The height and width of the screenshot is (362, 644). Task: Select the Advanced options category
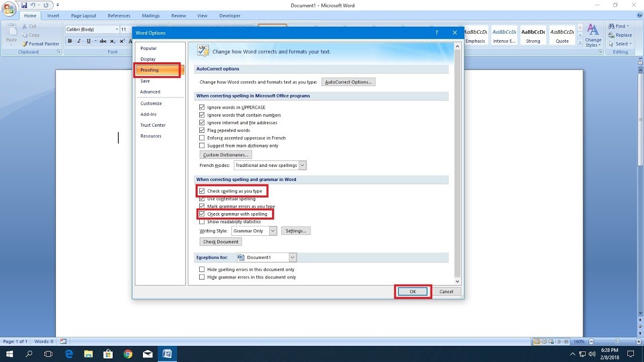coord(150,92)
